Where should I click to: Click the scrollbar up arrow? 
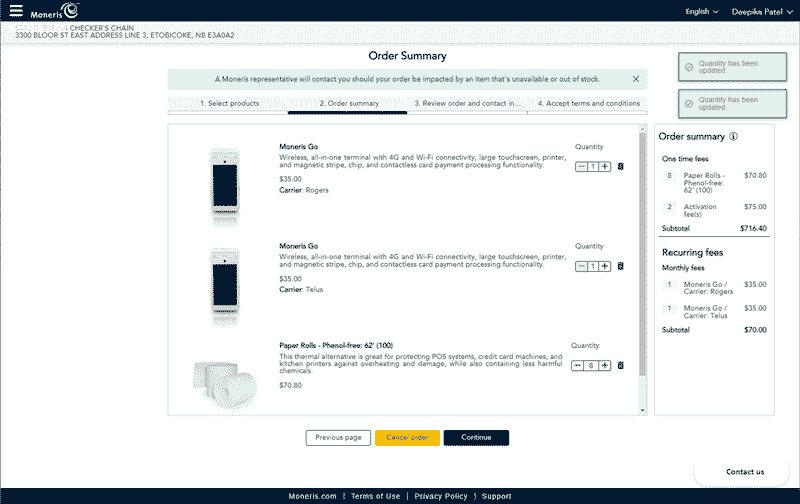pyautogui.click(x=642, y=129)
